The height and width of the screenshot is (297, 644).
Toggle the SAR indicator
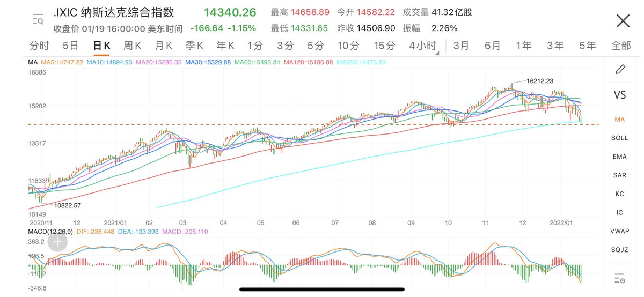620,175
